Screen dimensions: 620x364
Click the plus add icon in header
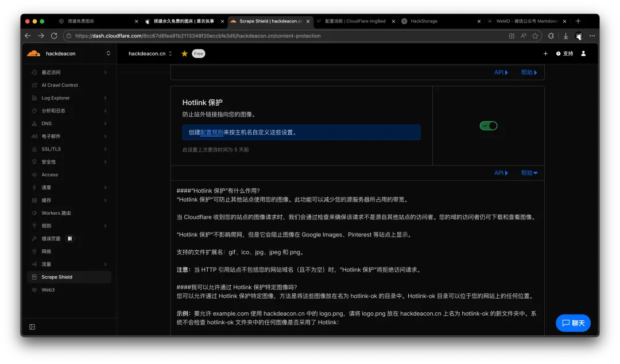tap(545, 53)
